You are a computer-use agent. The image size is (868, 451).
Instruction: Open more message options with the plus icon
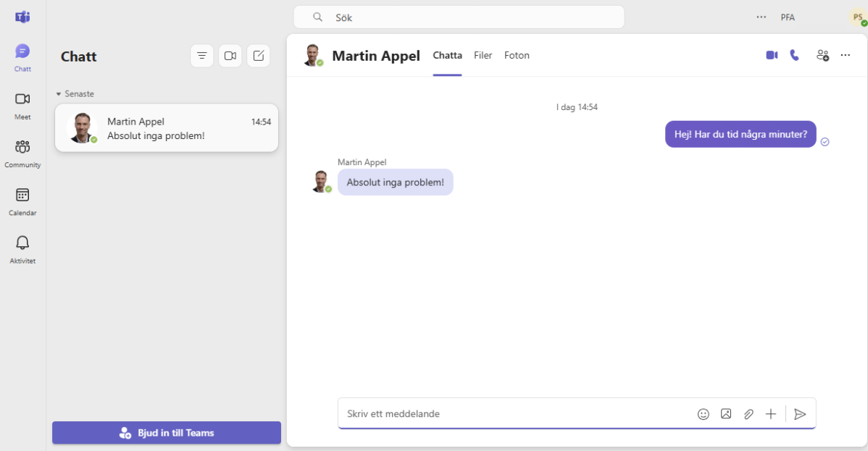pos(771,413)
